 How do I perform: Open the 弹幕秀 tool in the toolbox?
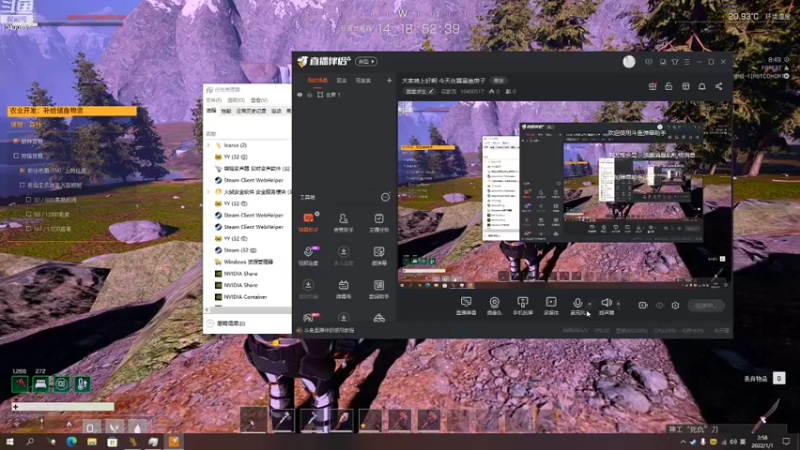[x=343, y=289]
